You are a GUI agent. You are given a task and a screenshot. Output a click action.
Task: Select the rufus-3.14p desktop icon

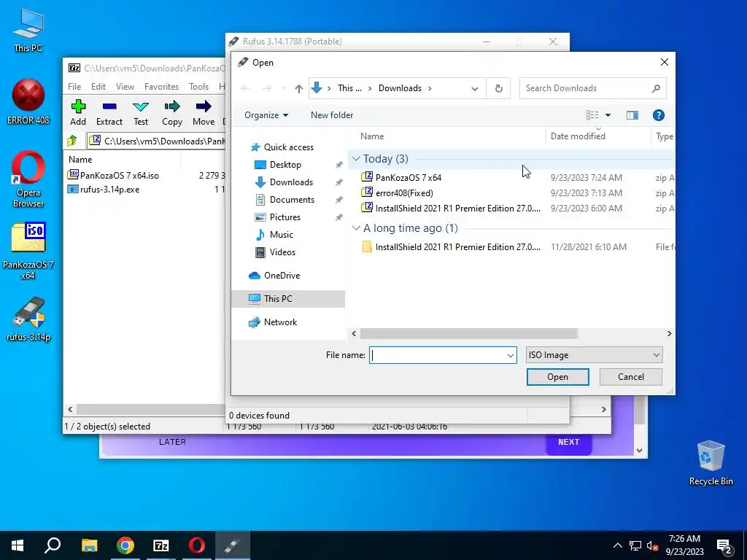28,319
